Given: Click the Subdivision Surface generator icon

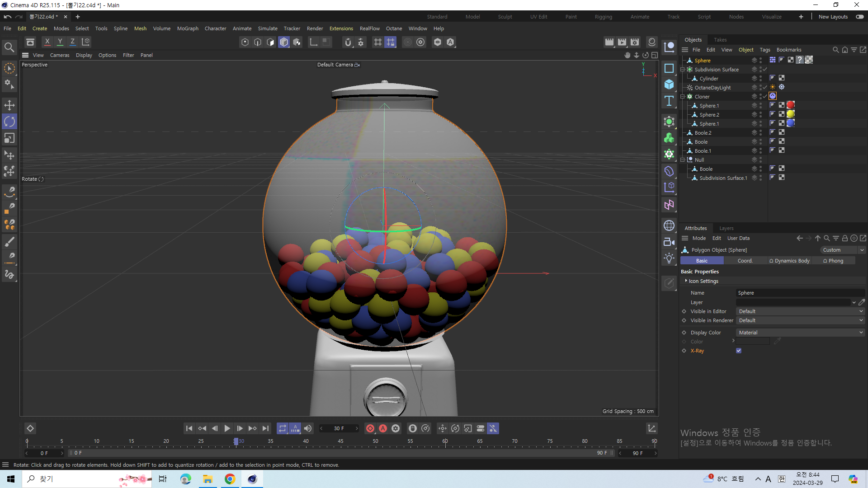Looking at the screenshot, I should (x=669, y=122).
